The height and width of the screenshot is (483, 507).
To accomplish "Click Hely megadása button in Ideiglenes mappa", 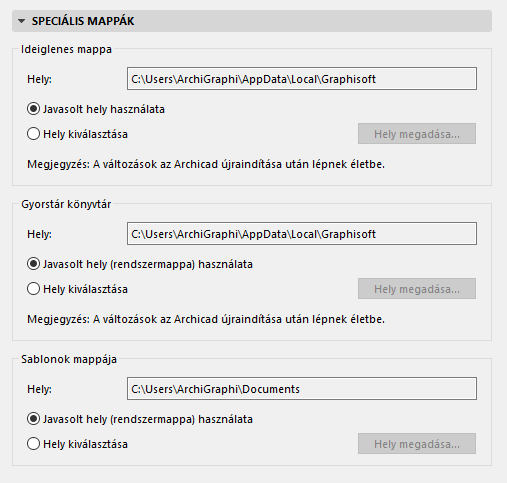I will (417, 134).
